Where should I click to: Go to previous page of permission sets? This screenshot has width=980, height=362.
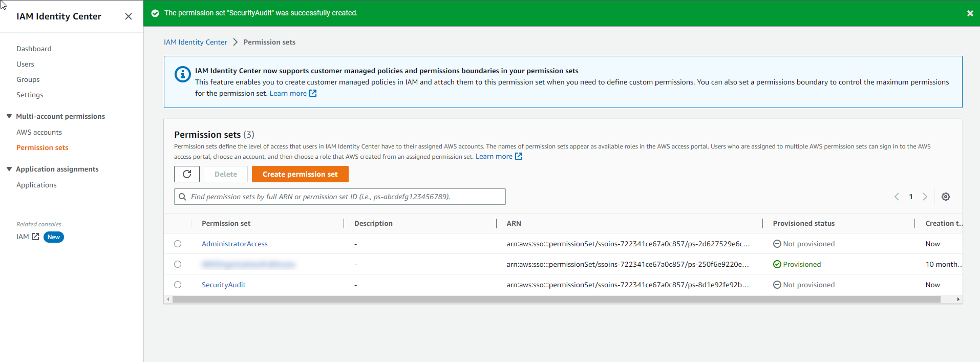point(897,197)
